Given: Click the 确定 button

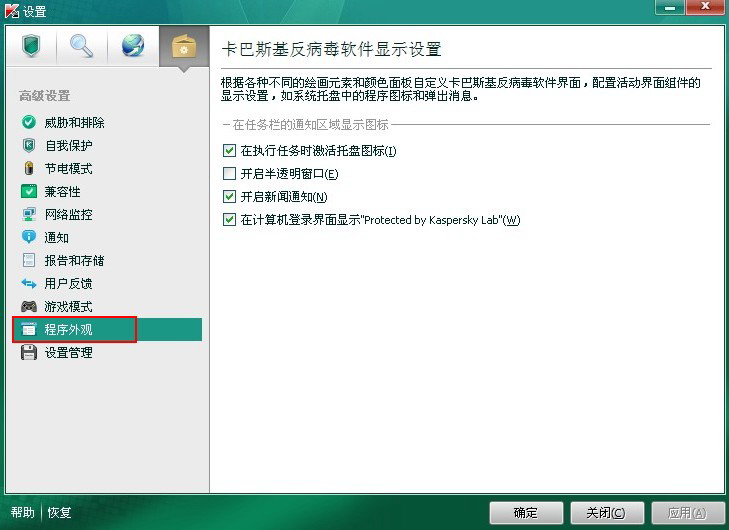Looking at the screenshot, I should tap(526, 513).
